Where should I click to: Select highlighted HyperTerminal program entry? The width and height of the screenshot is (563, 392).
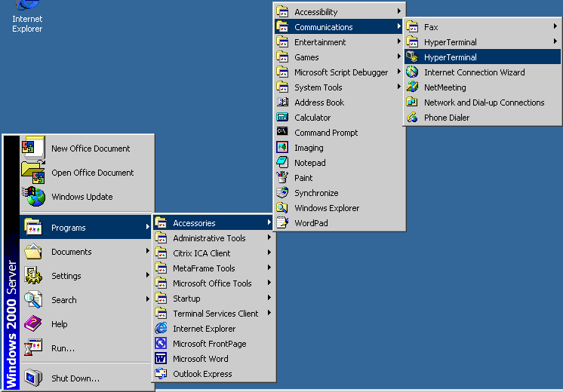tap(451, 57)
